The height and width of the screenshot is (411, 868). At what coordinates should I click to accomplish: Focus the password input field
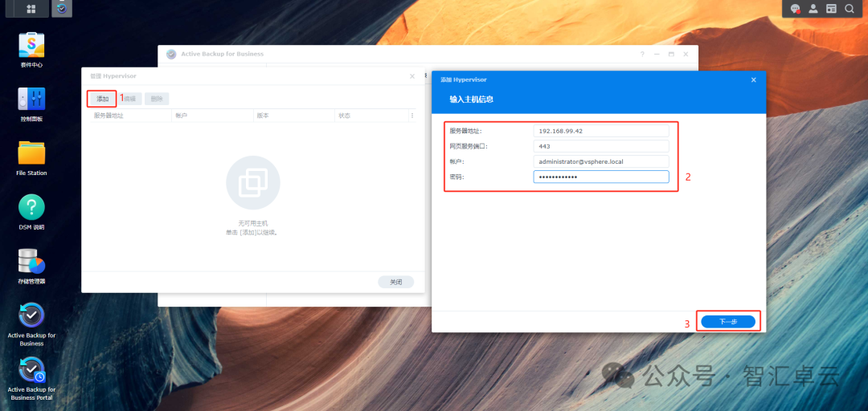tap(601, 177)
